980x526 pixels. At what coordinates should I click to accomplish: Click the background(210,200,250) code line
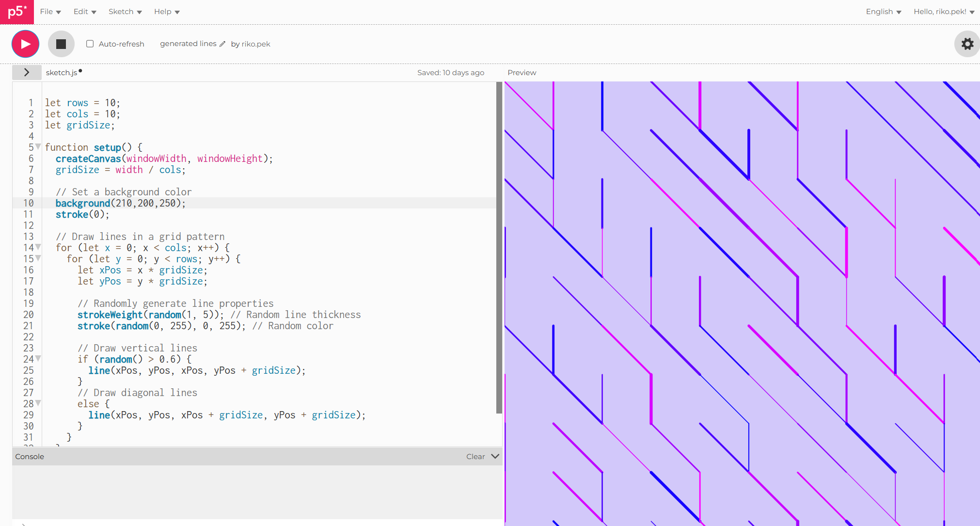tap(121, 203)
